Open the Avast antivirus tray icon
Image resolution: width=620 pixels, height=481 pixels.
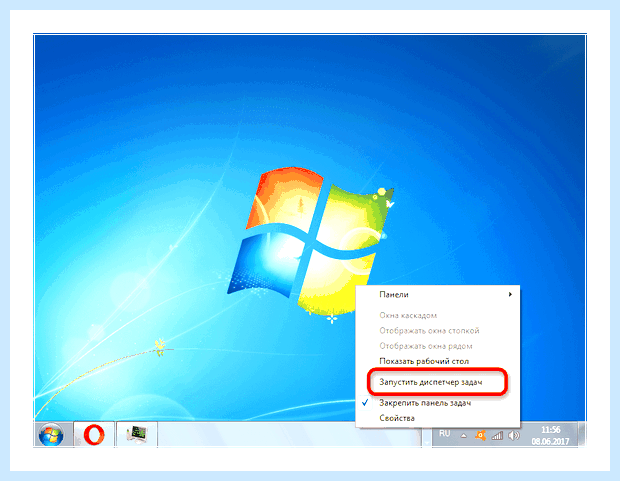click(x=480, y=436)
